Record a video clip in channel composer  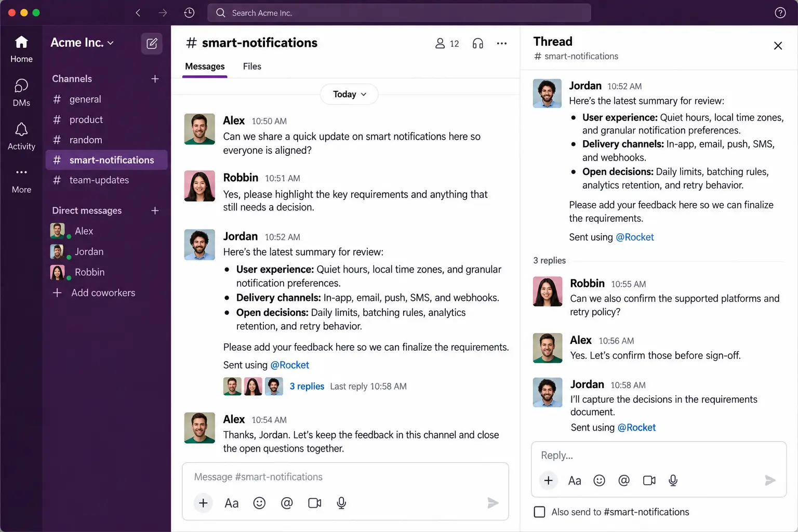(314, 503)
